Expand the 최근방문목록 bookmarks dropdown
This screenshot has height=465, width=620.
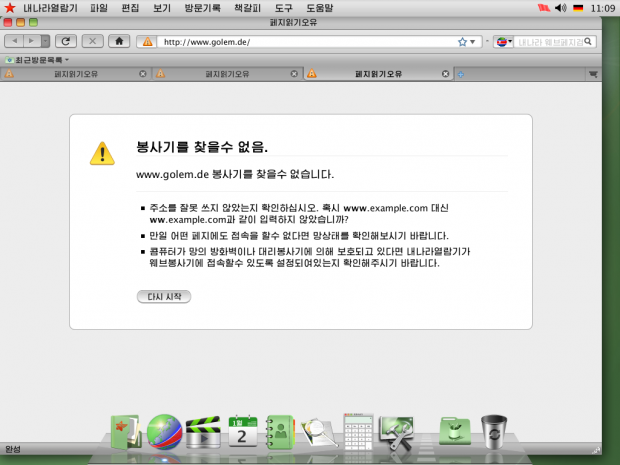pos(41,60)
